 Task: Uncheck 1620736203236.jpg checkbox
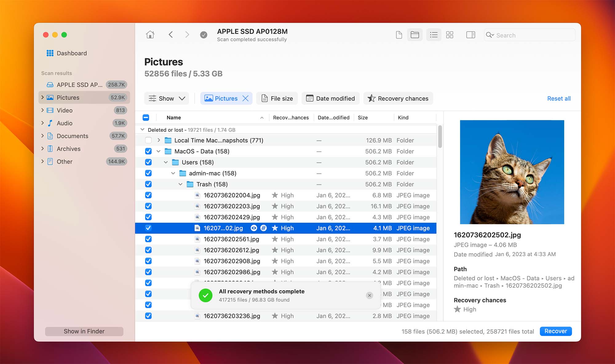pos(148,316)
